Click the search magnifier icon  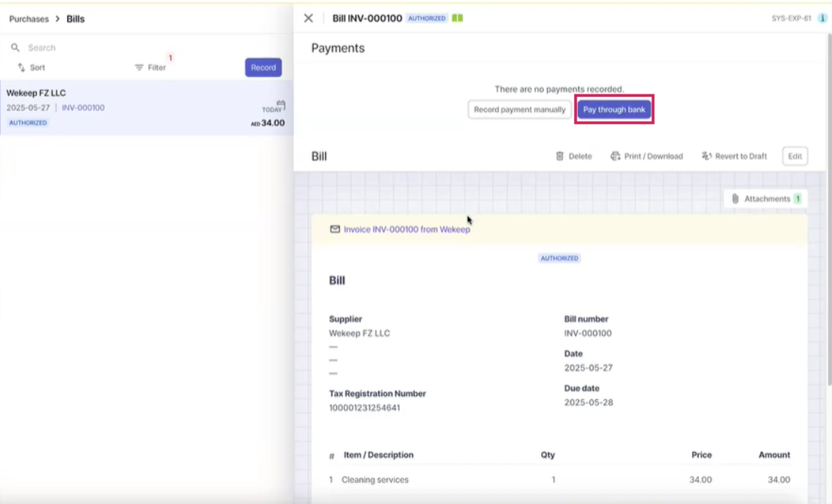(x=15, y=48)
